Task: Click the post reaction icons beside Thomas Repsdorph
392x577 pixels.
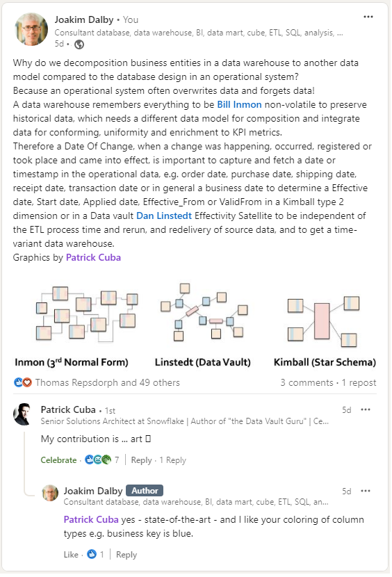Action: (23, 383)
